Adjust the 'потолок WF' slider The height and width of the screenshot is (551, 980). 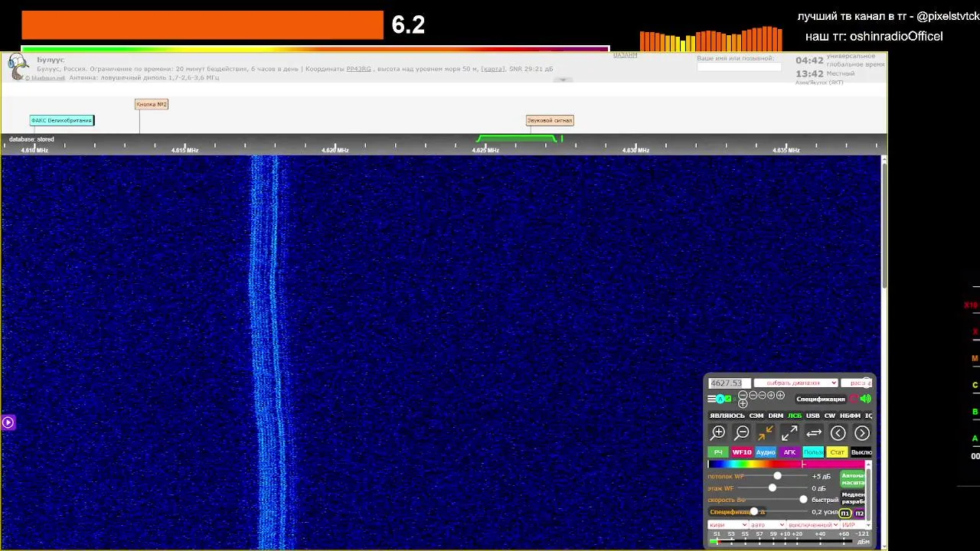tap(777, 476)
